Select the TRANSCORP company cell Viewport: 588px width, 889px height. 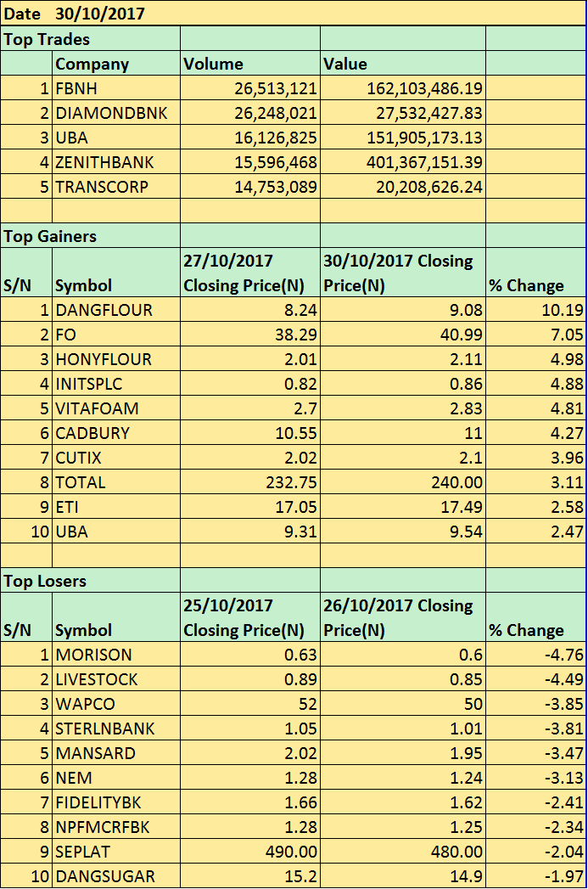(116, 187)
